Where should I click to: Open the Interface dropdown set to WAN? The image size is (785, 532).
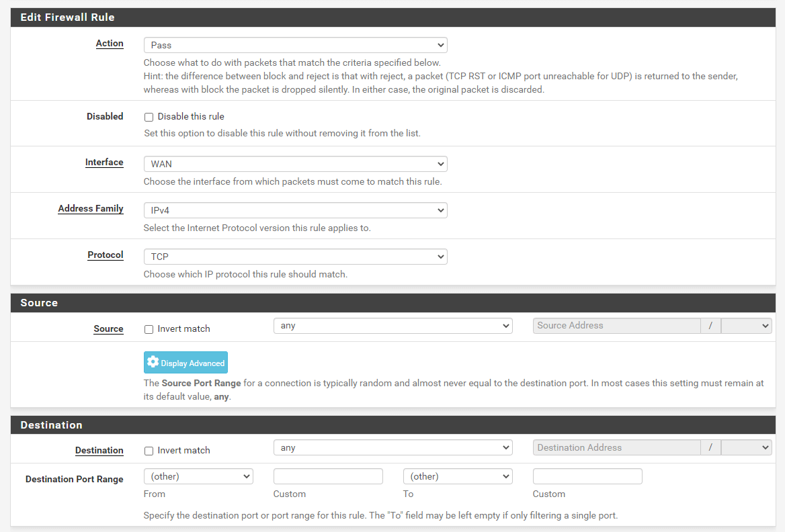(x=295, y=164)
